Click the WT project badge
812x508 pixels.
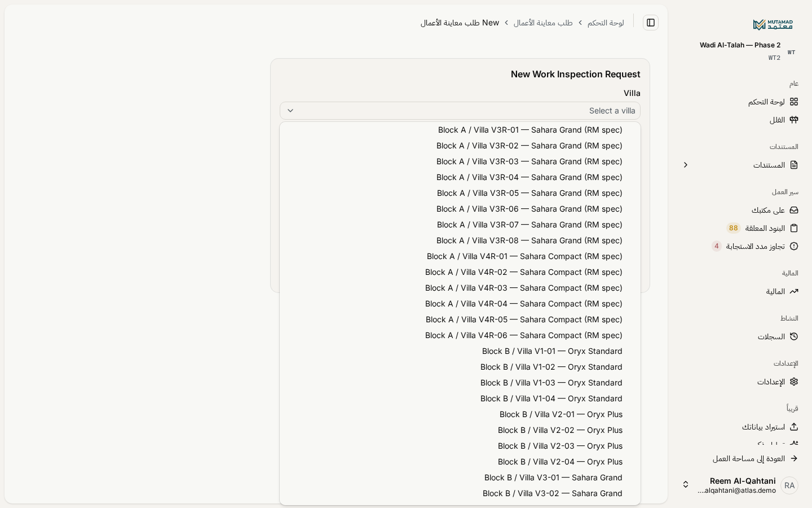(x=792, y=52)
